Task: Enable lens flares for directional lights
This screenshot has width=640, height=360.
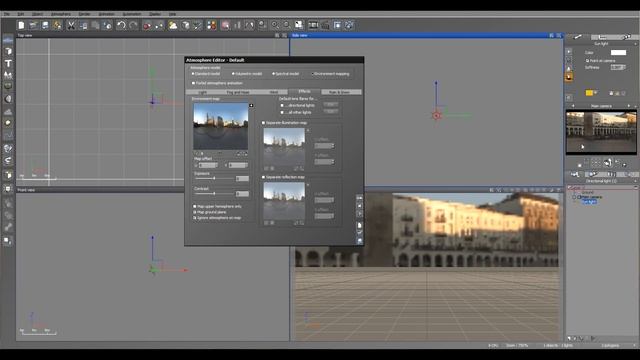Action: click(282, 105)
